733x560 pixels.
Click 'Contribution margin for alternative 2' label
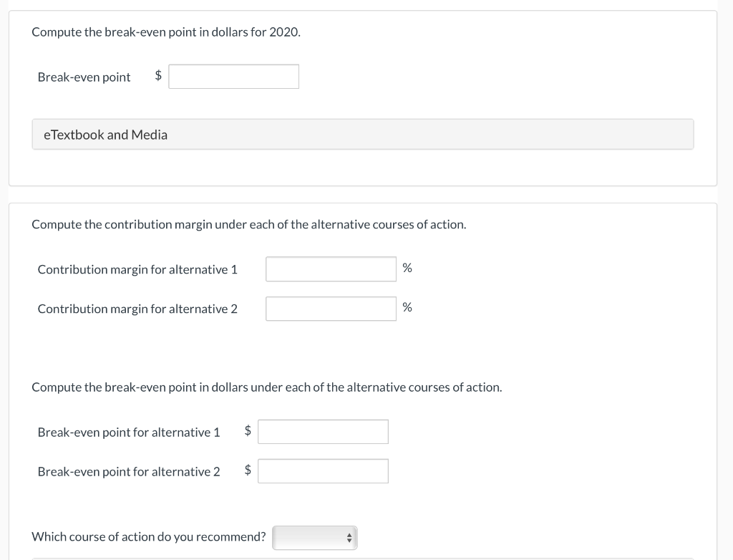pos(137,309)
